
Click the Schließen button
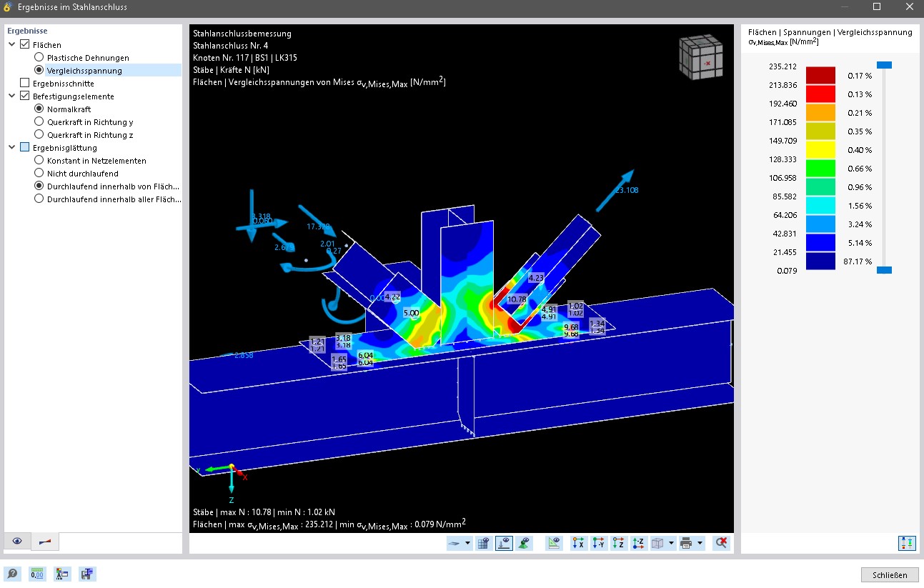tap(889, 574)
